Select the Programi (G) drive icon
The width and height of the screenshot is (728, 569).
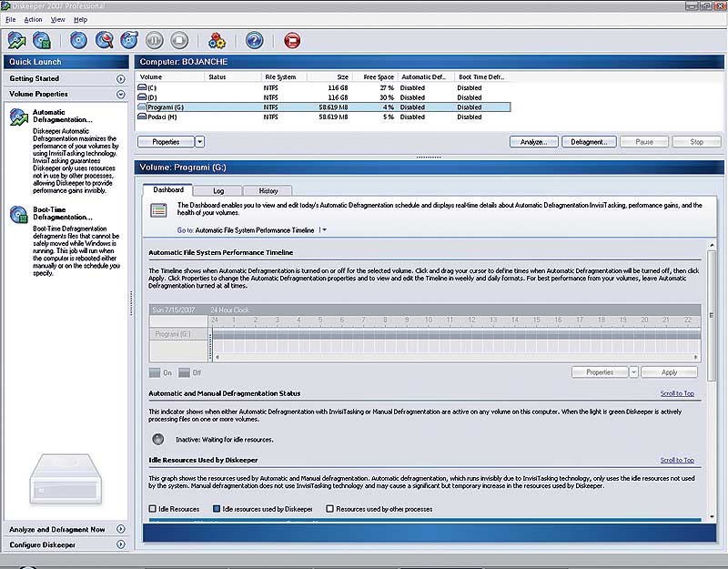click(142, 107)
